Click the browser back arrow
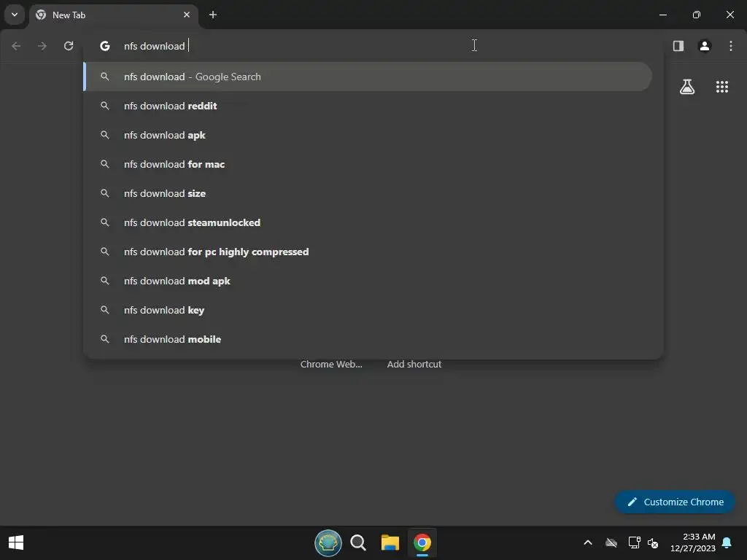The height and width of the screenshot is (560, 747). point(16,46)
